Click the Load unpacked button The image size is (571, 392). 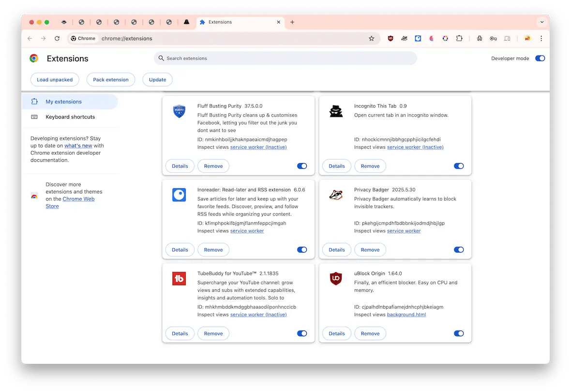click(x=55, y=80)
